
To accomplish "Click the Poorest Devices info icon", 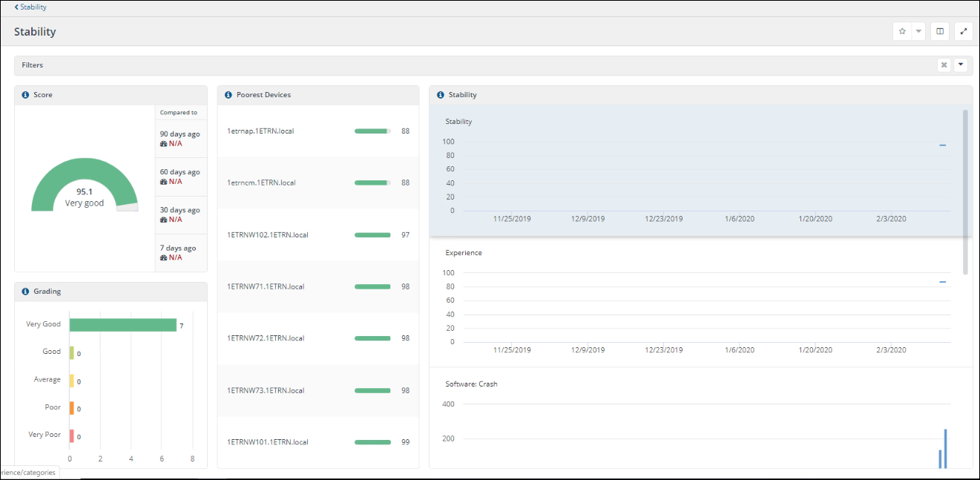I will tap(228, 95).
